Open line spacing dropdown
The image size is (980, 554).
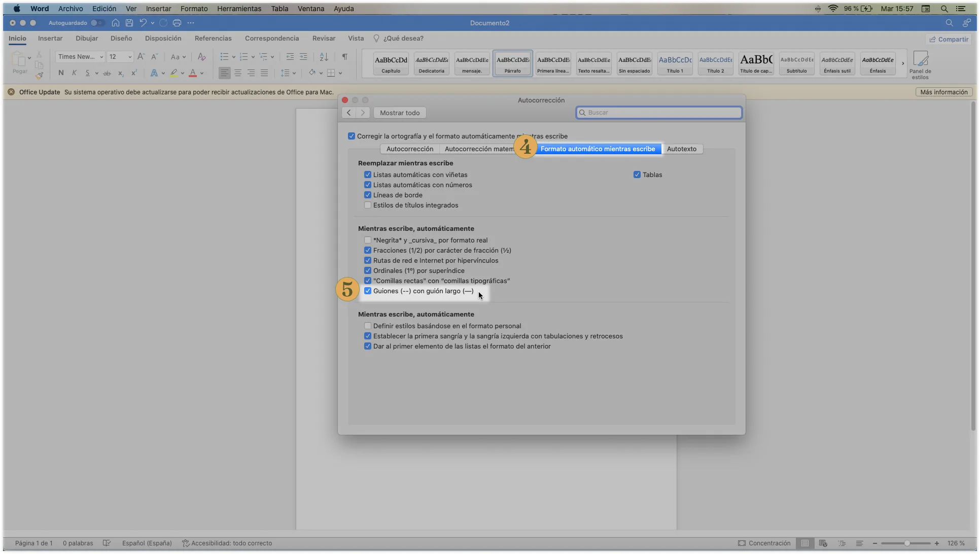click(x=288, y=73)
